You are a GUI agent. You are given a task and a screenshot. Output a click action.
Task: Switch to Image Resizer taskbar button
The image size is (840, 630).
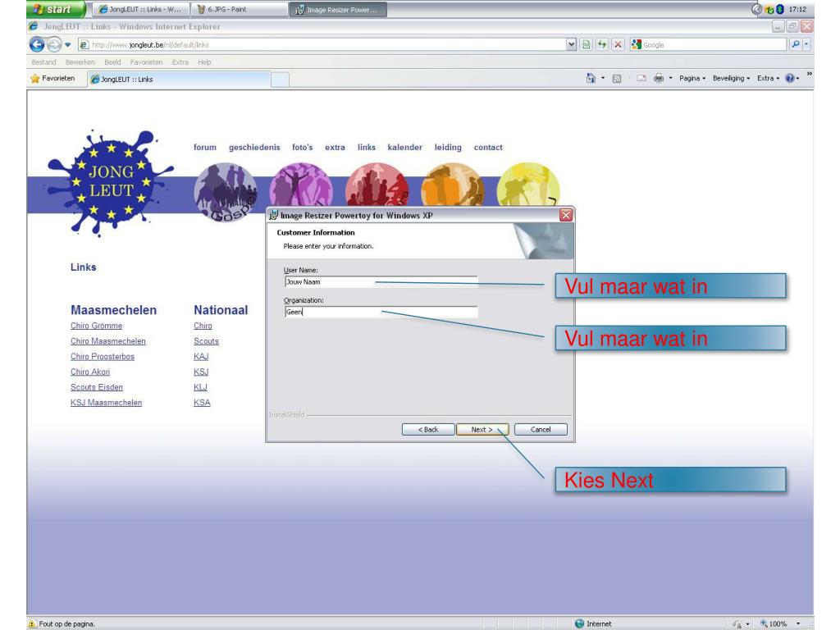pos(338,9)
